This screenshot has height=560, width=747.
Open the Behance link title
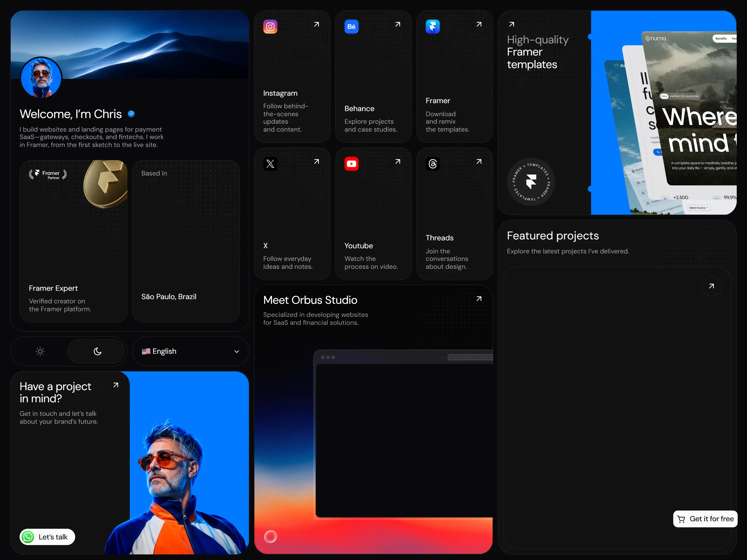tap(359, 109)
